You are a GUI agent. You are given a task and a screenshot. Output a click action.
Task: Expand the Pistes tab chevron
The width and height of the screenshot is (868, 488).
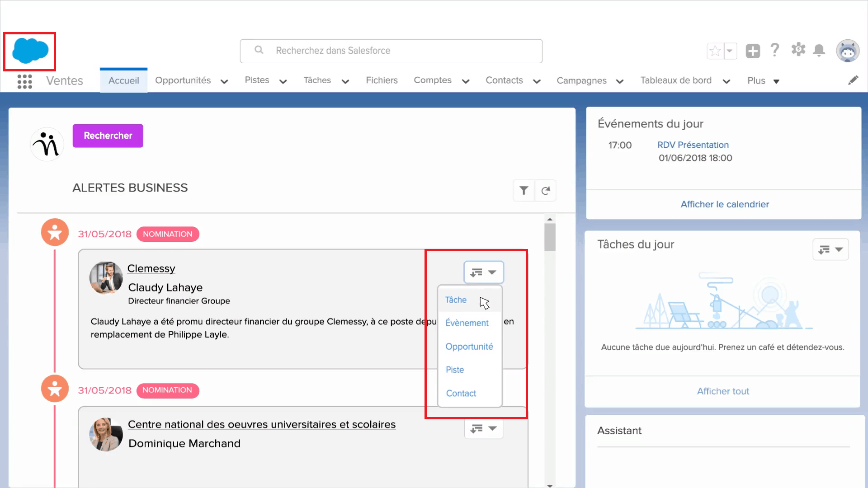283,81
